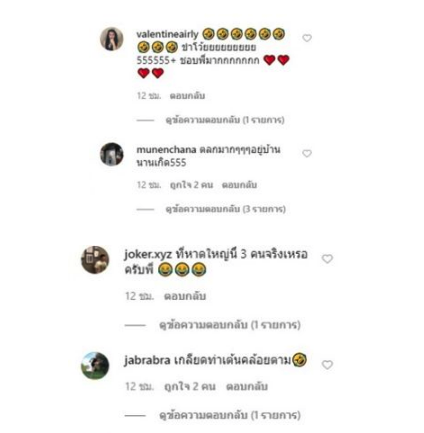Reply to munenchana's comment
The width and height of the screenshot is (424, 433).
tap(239, 185)
